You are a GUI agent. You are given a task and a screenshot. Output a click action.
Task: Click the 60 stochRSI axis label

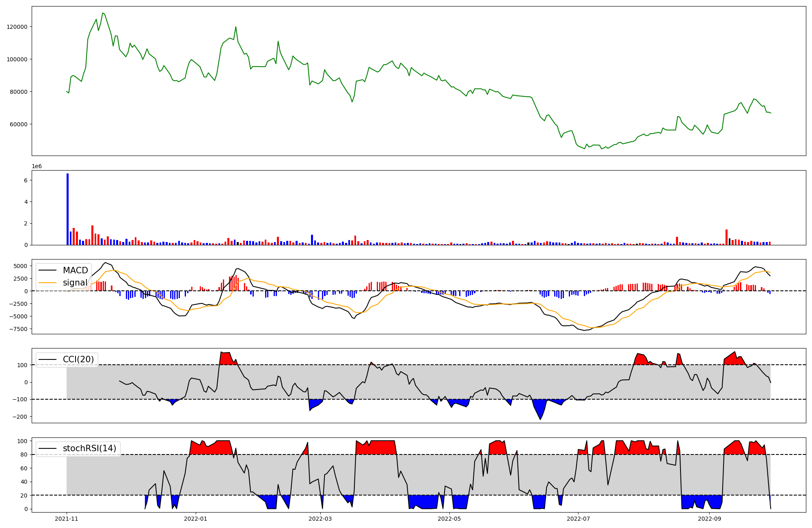click(24, 468)
